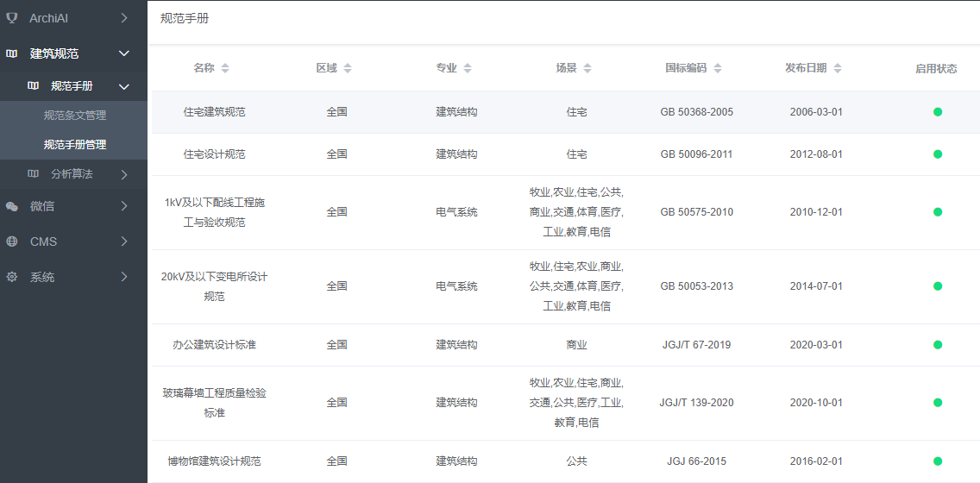Open the 规范条文管理 menu item

(75, 116)
